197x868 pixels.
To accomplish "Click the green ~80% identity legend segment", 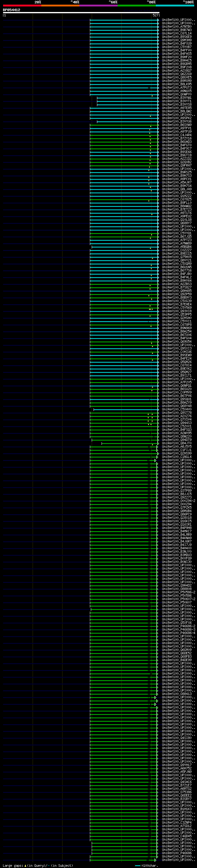I will [137, 6].
